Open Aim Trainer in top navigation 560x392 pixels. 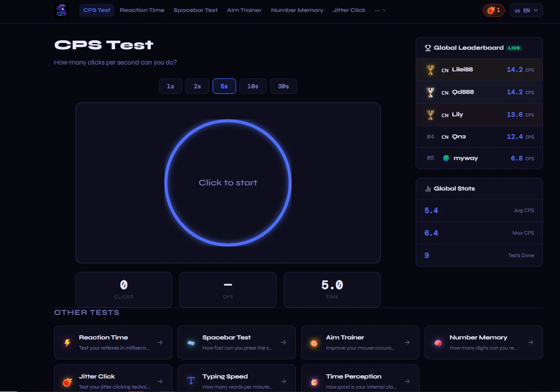coord(244,10)
